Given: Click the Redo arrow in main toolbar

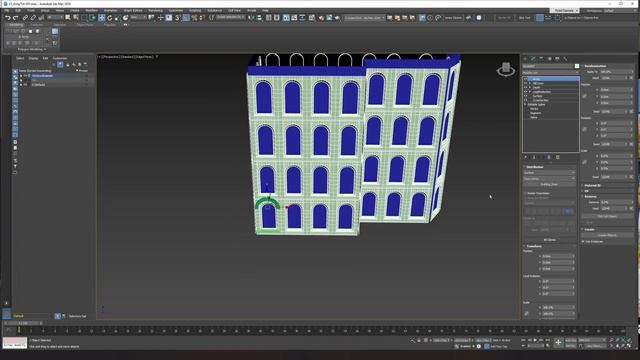Looking at the screenshot, I should point(16,18).
